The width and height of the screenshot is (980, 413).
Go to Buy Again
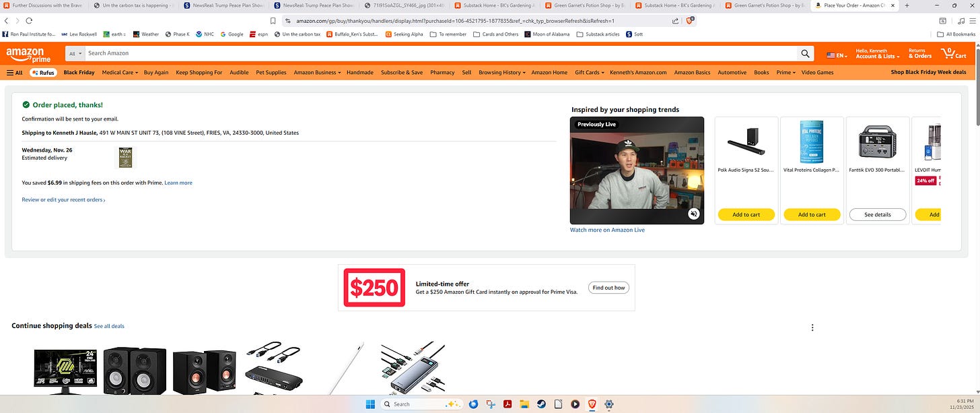click(x=156, y=72)
